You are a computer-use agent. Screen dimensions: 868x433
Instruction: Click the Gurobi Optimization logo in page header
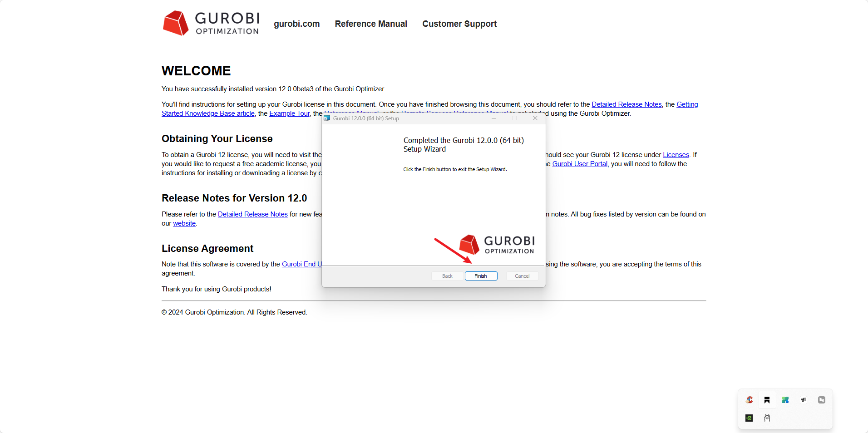tap(211, 23)
